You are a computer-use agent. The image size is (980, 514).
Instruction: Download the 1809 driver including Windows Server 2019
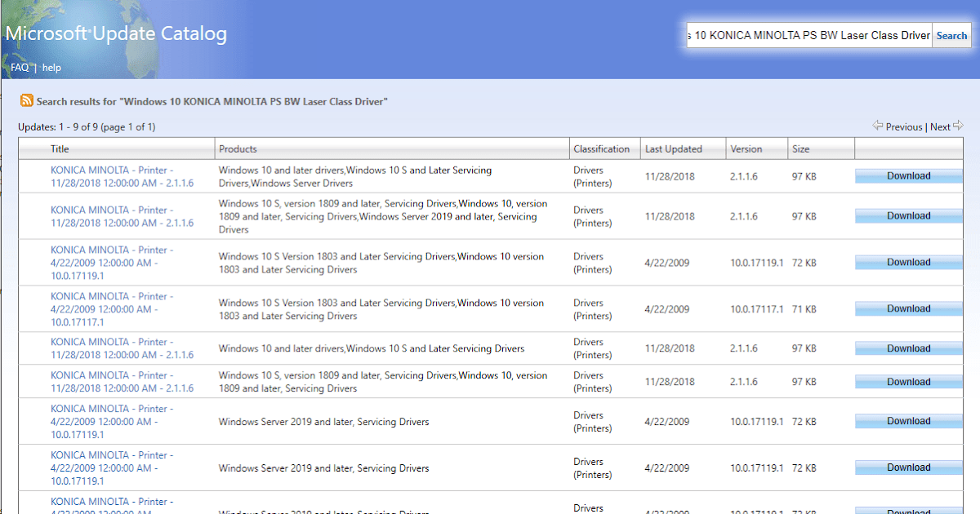coord(909,216)
